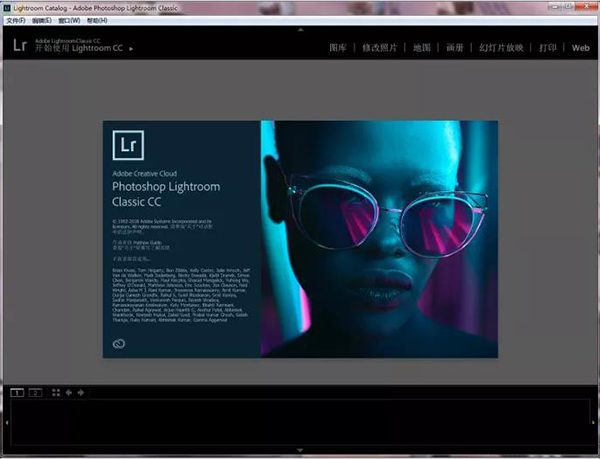Switch to the 幻灯片放映 module
The image size is (600, 459).
click(501, 48)
